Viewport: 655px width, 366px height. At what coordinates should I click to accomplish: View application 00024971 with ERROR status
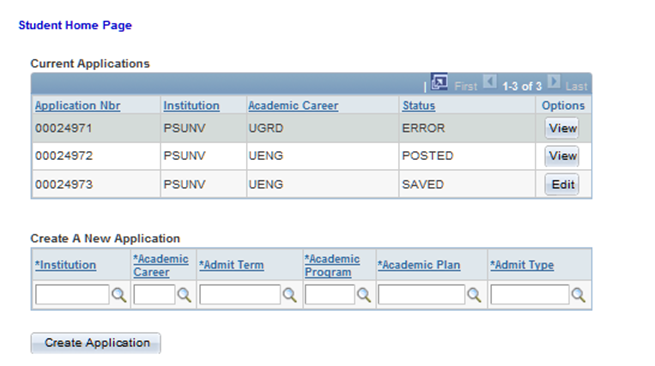coord(562,128)
